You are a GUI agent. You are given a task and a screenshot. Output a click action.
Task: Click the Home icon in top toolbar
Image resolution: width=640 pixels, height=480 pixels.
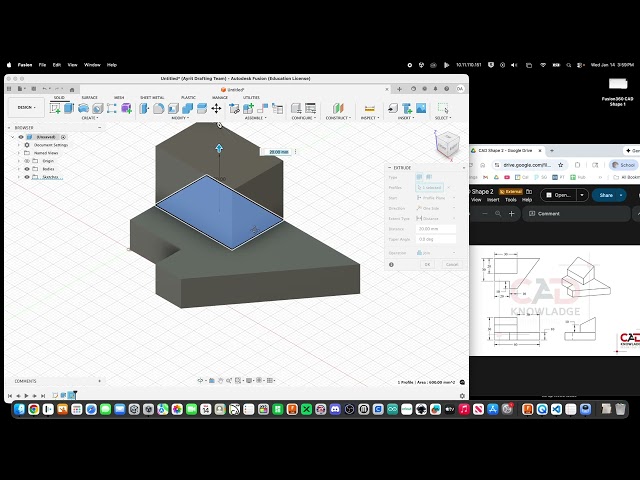(x=72, y=89)
